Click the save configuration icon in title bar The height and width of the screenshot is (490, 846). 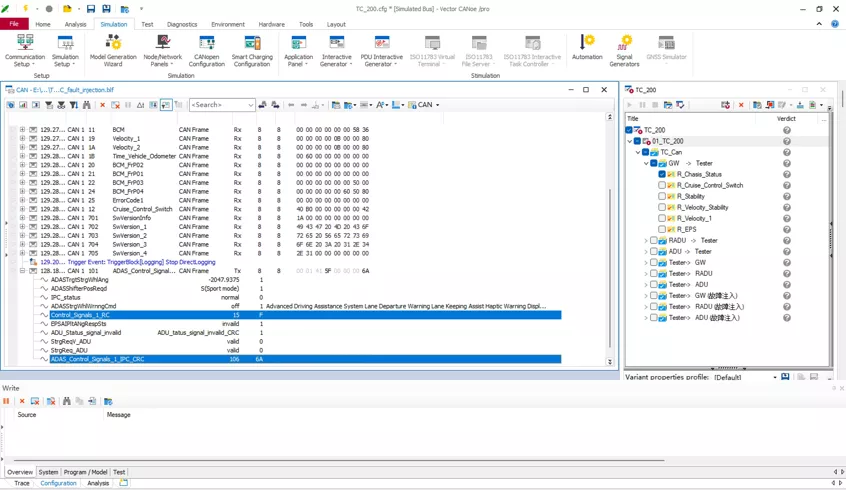point(91,9)
